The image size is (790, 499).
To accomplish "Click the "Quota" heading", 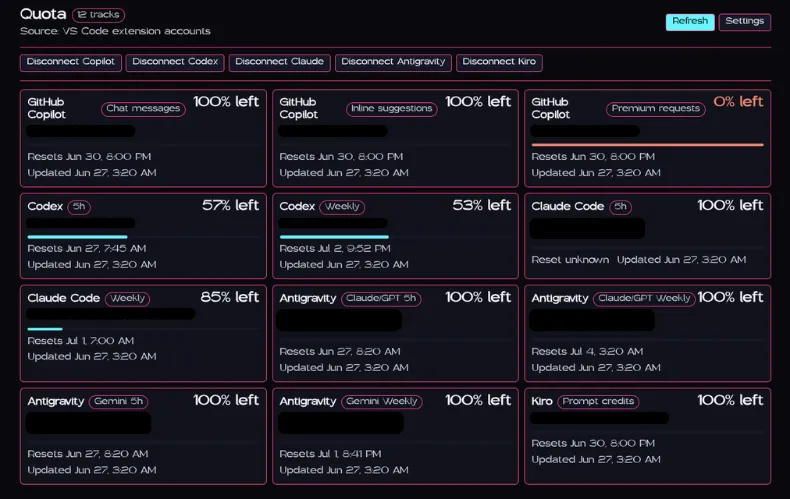I will coord(43,14).
